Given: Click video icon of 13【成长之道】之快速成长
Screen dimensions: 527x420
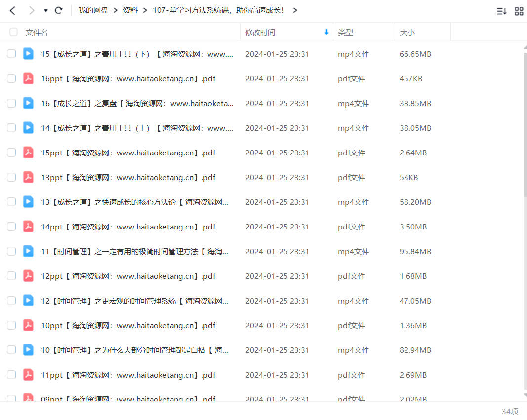Looking at the screenshot, I should tap(28, 202).
